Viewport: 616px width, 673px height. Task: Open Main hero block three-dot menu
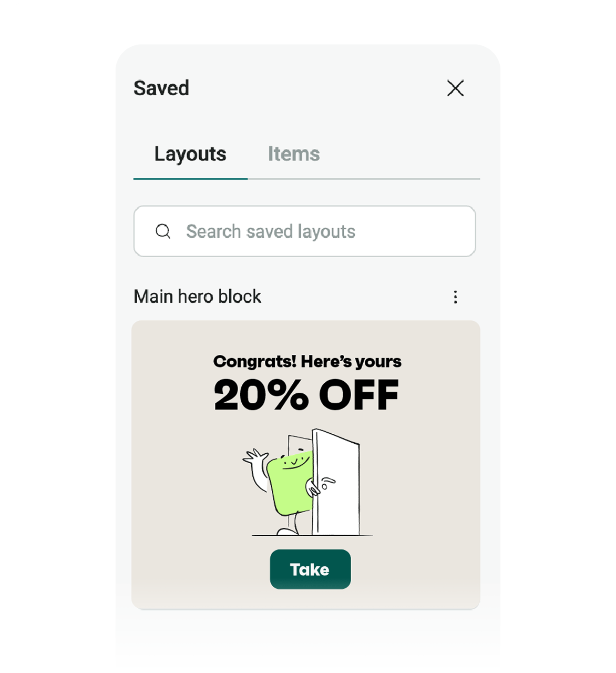[455, 297]
